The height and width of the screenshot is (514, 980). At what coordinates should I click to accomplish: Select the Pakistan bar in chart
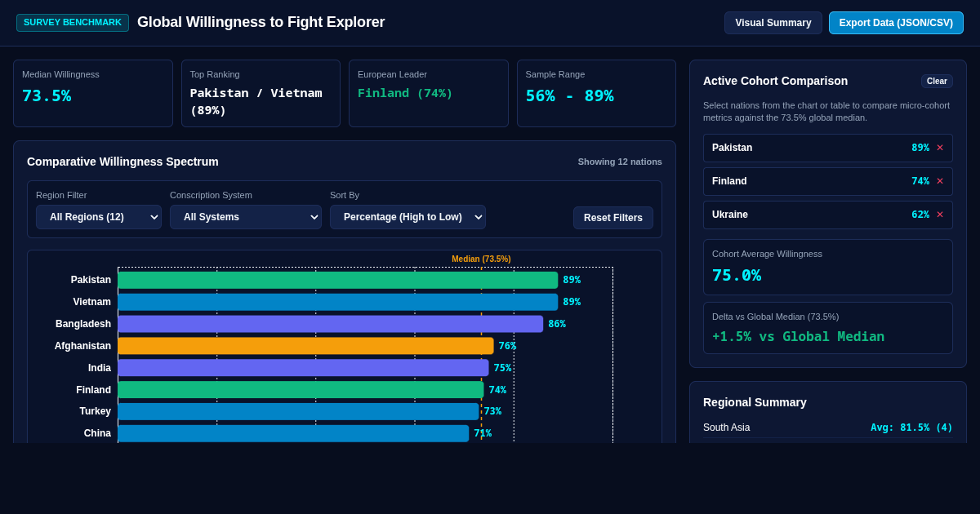point(338,280)
